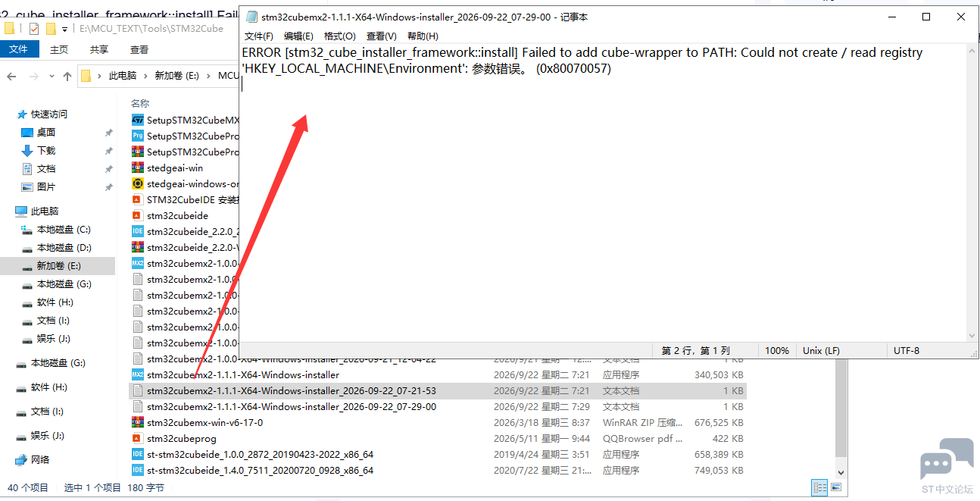
Task: Click the Notepad vertical scrollbar down arrow
Action: [973, 334]
